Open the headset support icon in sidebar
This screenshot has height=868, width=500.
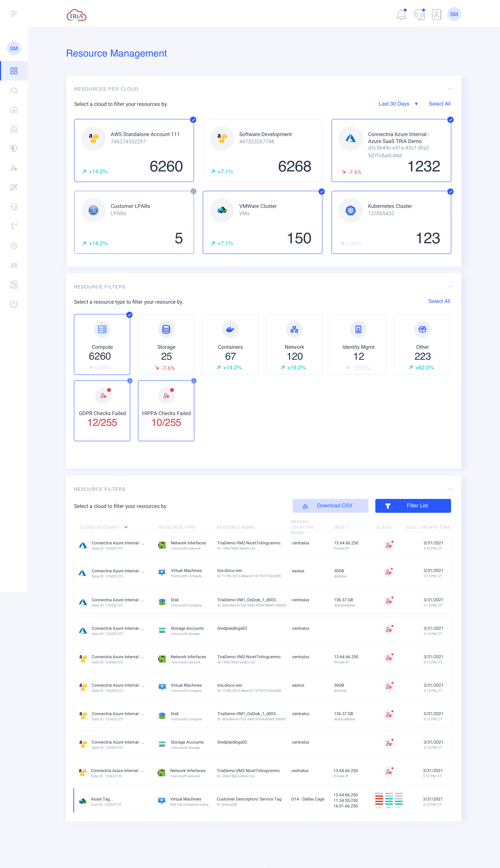click(14, 207)
